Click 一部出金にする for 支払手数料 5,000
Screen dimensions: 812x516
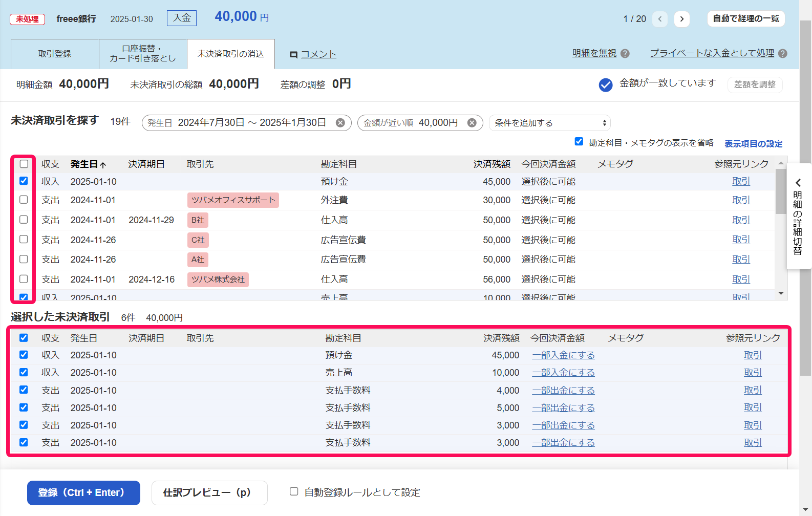[563, 408]
